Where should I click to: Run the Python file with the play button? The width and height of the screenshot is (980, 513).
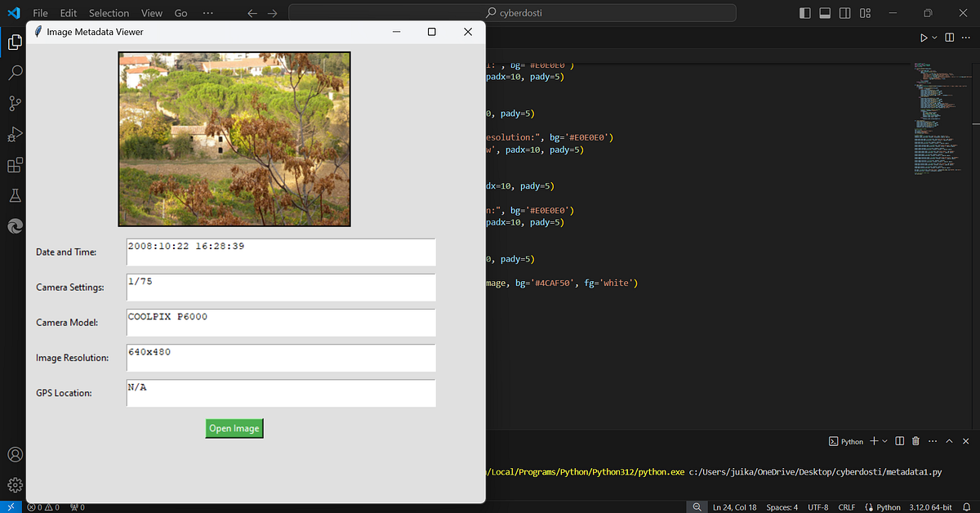[922, 37]
